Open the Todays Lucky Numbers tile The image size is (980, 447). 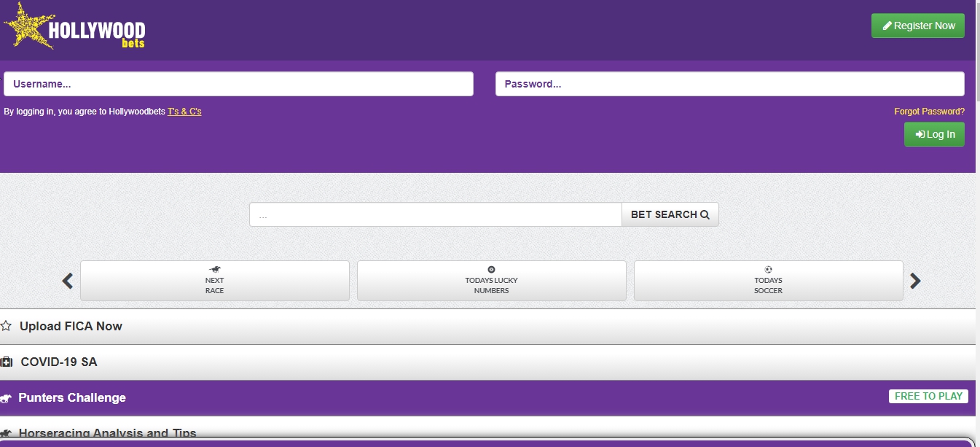click(x=492, y=281)
